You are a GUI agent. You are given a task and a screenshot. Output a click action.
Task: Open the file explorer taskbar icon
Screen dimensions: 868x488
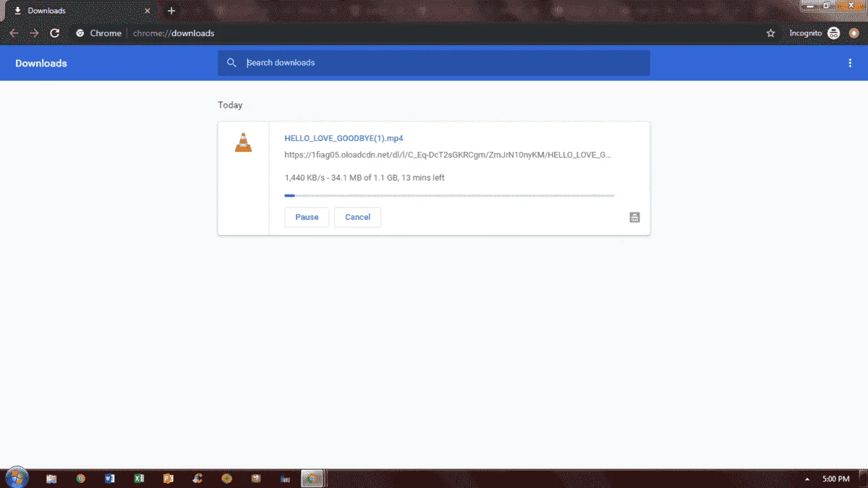pyautogui.click(x=51, y=479)
